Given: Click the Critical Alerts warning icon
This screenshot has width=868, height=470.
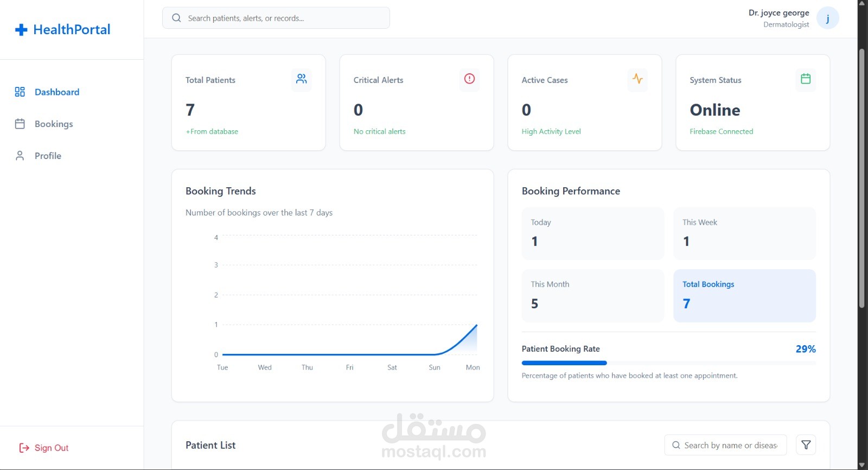Looking at the screenshot, I should [x=470, y=79].
